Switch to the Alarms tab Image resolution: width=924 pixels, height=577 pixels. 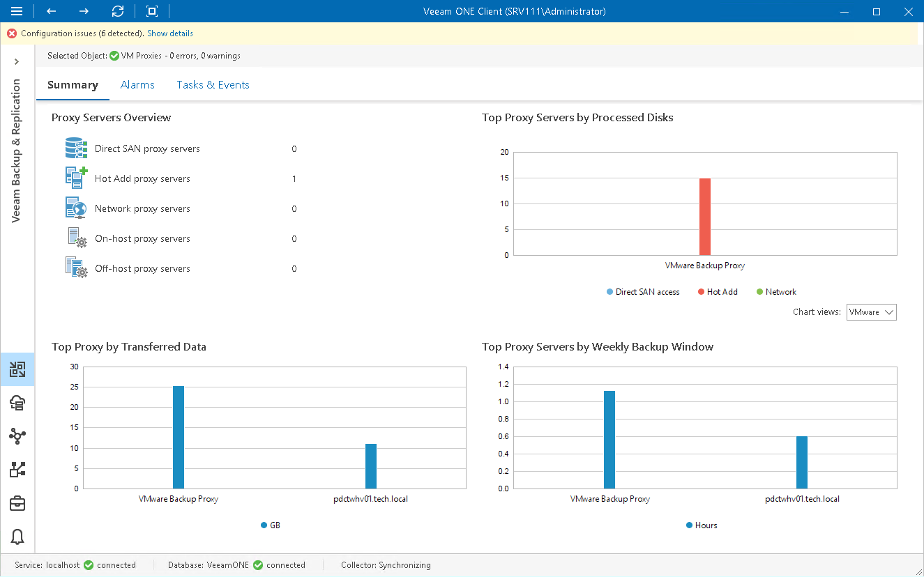point(137,84)
